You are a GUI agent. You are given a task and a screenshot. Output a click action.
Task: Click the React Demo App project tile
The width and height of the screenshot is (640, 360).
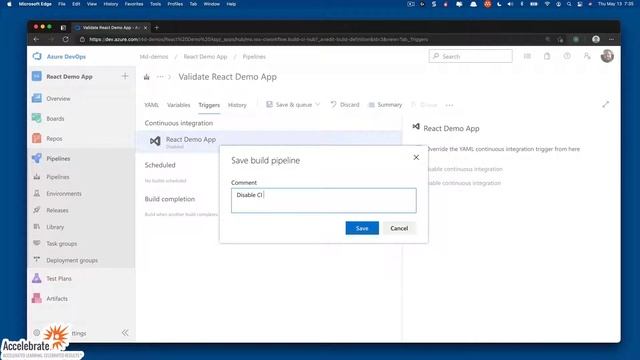(x=37, y=76)
